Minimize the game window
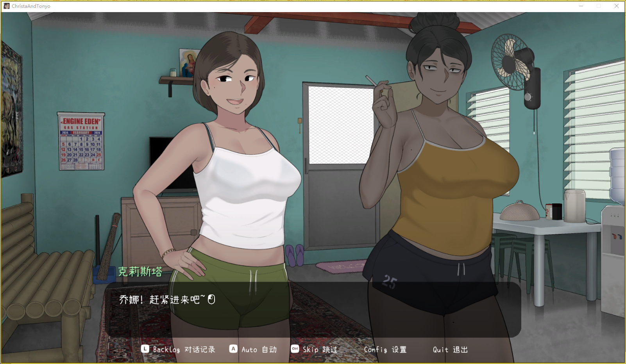The width and height of the screenshot is (626, 364). (581, 6)
